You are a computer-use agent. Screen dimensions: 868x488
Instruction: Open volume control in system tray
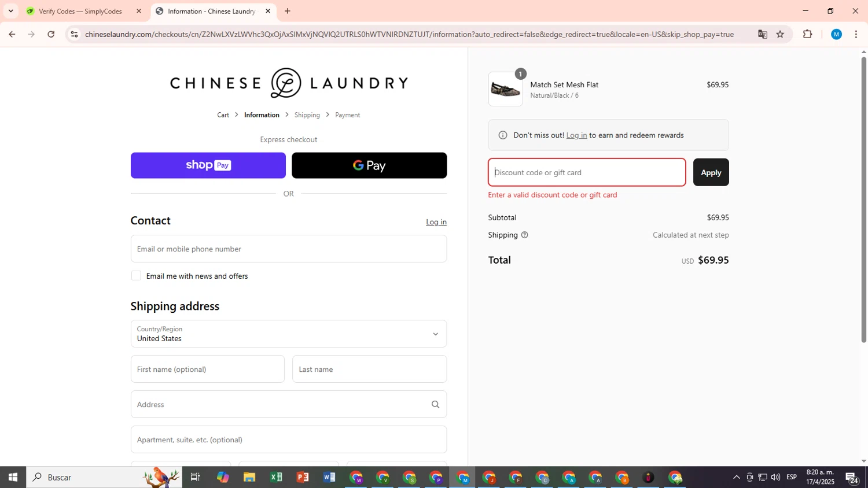point(775,477)
